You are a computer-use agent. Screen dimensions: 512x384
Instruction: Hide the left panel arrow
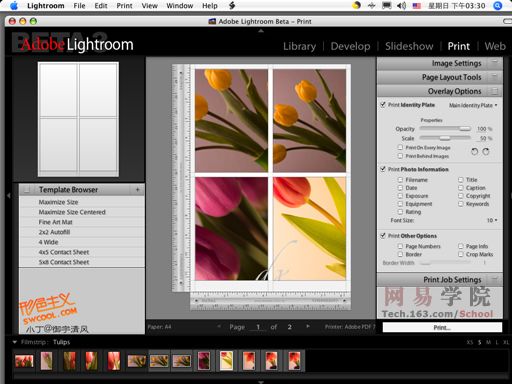click(9, 196)
